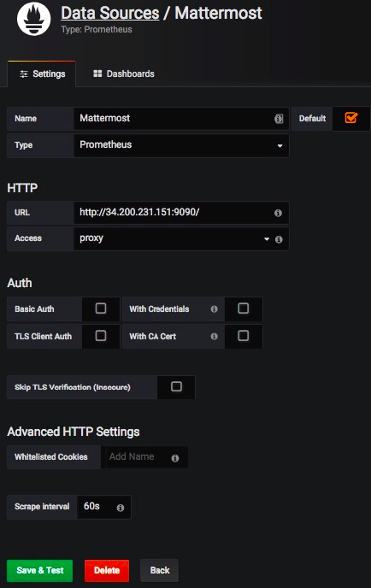Screen dimensions: 371x588
Task: Click into the Name field containing Mattermost
Action: point(181,119)
